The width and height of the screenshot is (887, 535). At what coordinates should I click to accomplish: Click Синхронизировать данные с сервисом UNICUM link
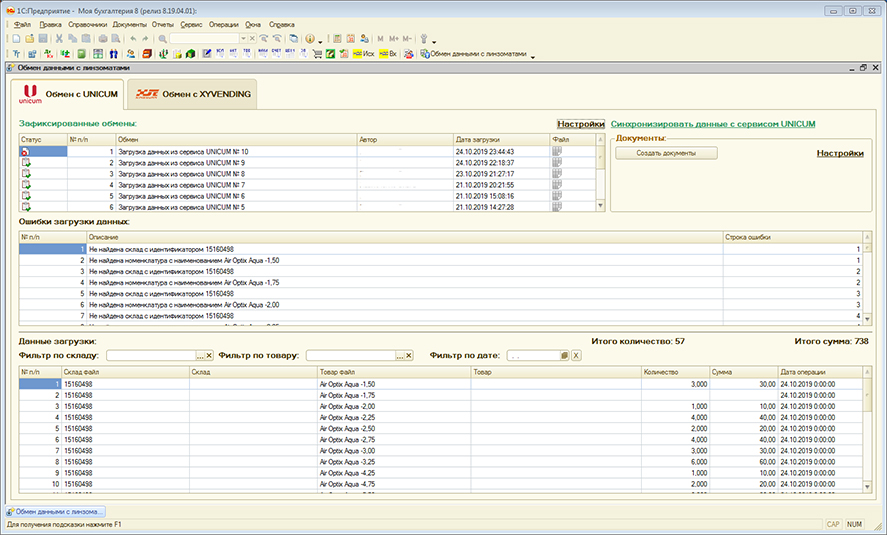(713, 124)
